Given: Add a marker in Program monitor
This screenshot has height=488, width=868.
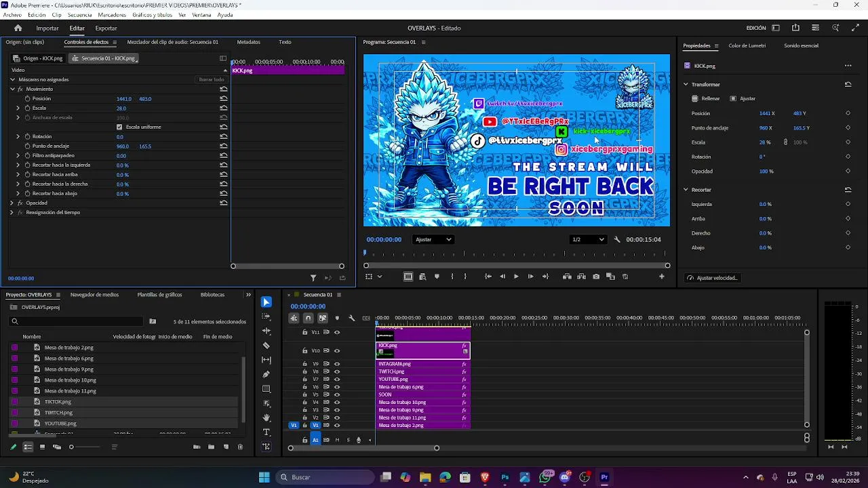Looking at the screenshot, I should [x=437, y=277].
